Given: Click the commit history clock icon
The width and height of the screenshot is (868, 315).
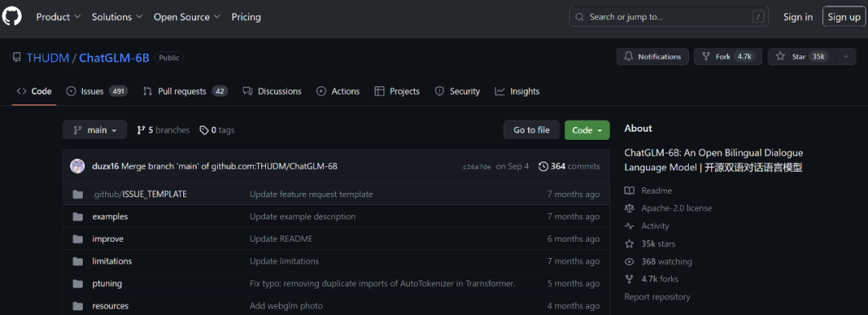Looking at the screenshot, I should tap(543, 166).
